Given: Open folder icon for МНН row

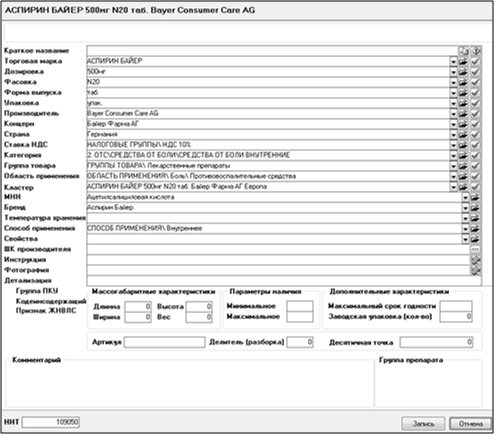Looking at the screenshot, I should [475, 197].
